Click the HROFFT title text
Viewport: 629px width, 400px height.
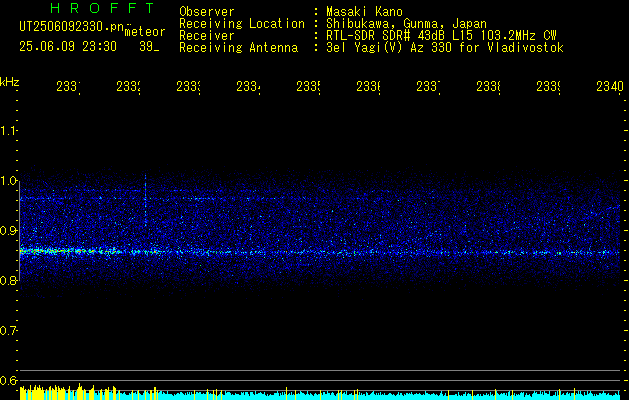click(103, 8)
